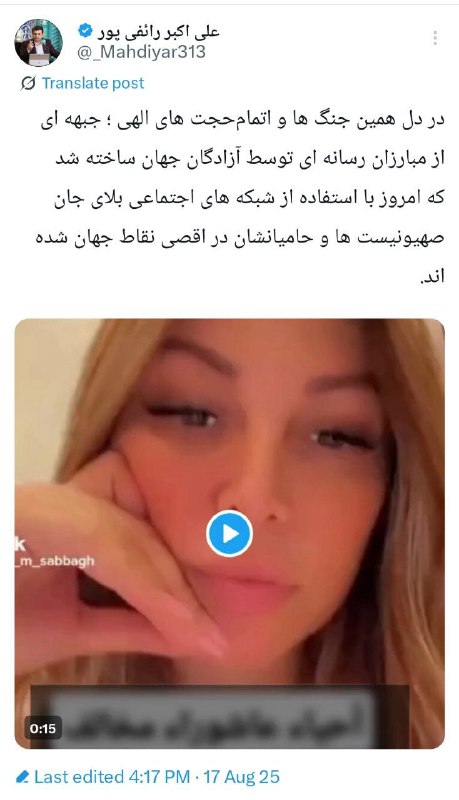
Task: Open the @_Mahdiyar313 handle
Action: pyautogui.click(x=141, y=52)
